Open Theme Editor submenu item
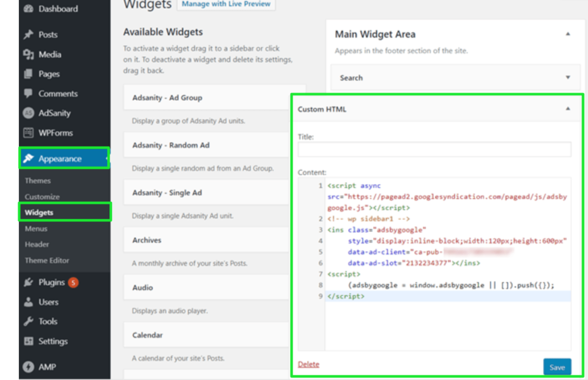 pyautogui.click(x=47, y=261)
